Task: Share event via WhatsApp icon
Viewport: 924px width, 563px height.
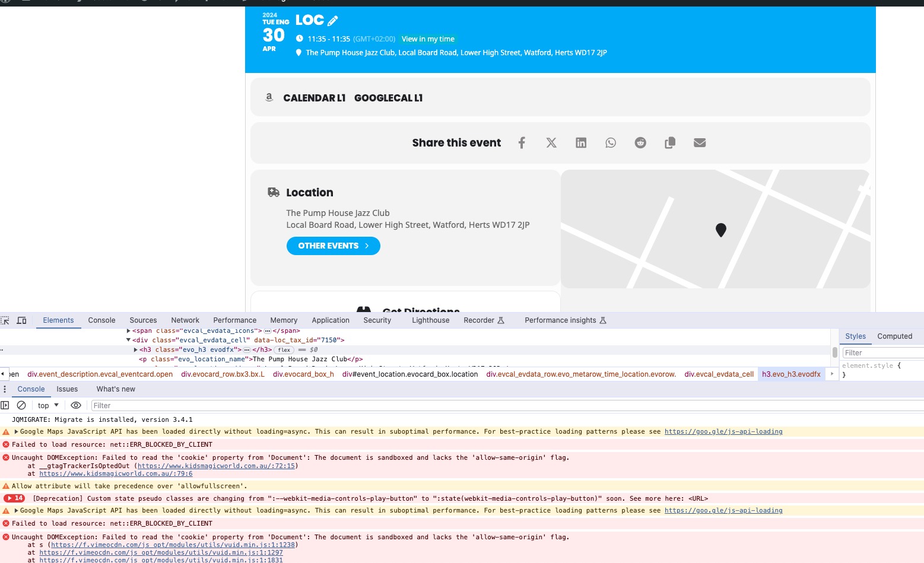Action: pyautogui.click(x=611, y=143)
